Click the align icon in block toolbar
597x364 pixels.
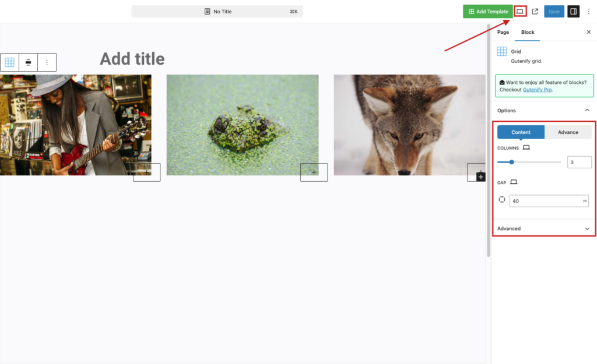(x=28, y=62)
